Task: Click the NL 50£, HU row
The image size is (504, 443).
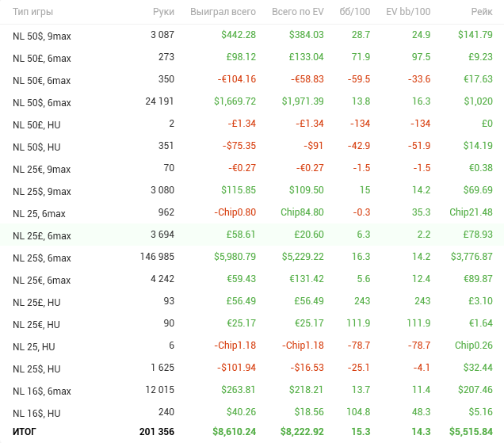Action: [252, 124]
